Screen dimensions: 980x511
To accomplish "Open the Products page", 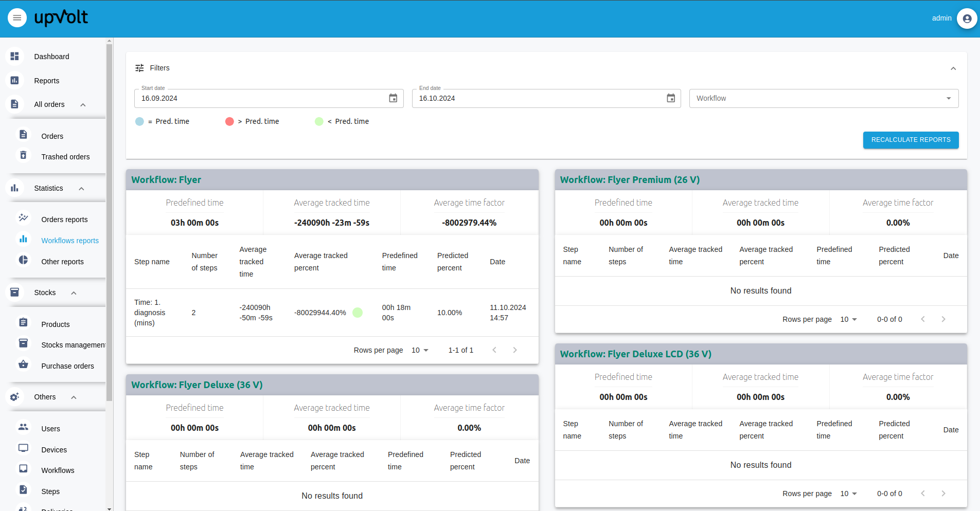I will click(56, 324).
